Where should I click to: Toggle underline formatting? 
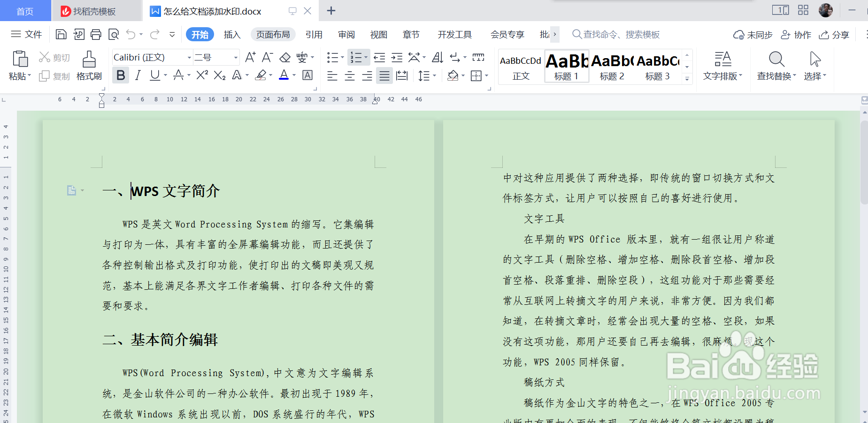point(154,75)
